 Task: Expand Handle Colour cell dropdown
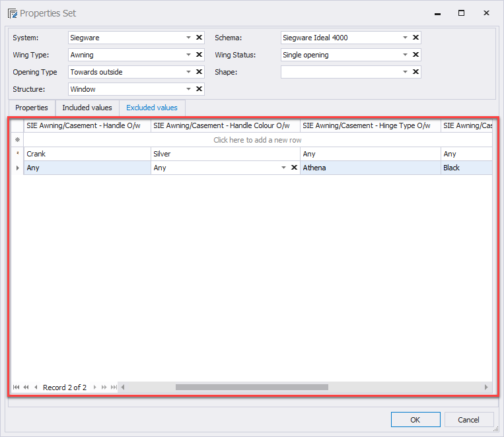pyautogui.click(x=284, y=168)
